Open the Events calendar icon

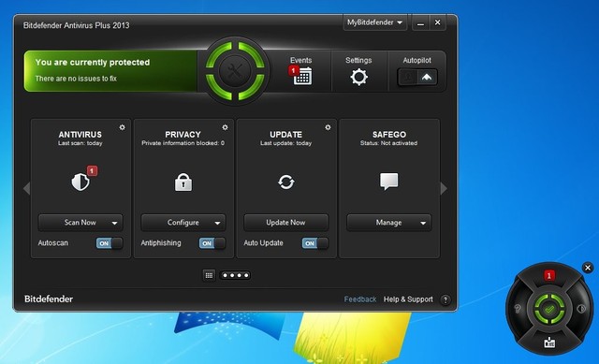303,76
